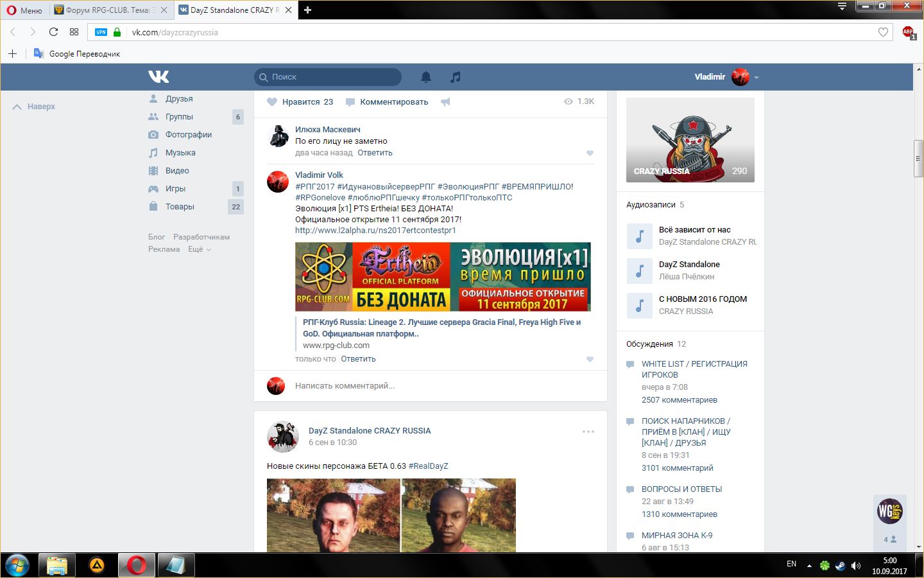
Task: Add bookmark with the plus on the bookmarks bar
Action: (12, 54)
